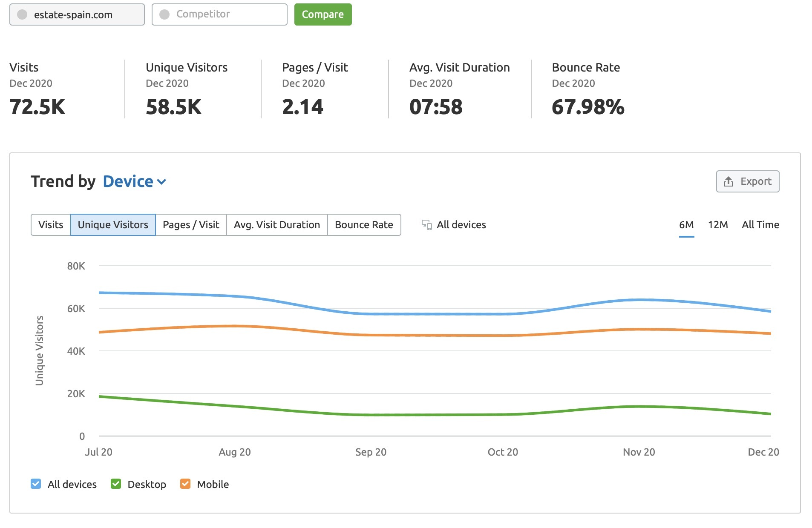Click the orange Mobile trend line
This screenshot has width=812, height=528.
tap(435, 335)
